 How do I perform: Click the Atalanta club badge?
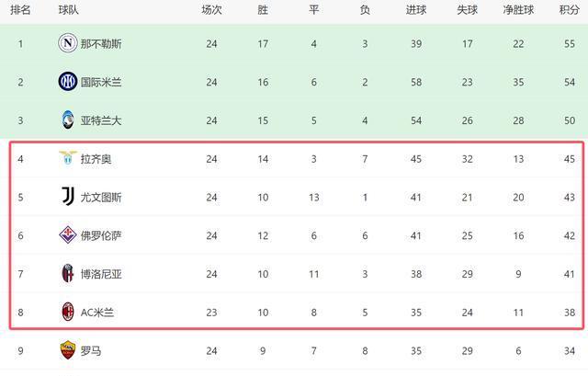pos(67,120)
